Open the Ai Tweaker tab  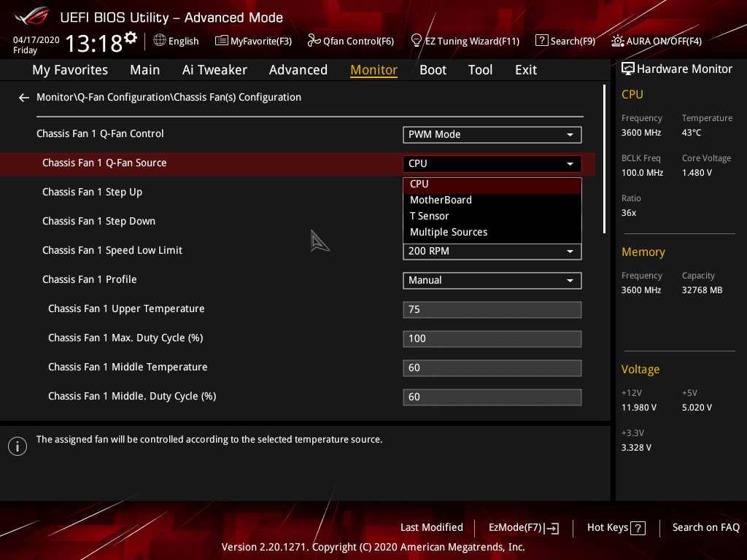coord(214,70)
